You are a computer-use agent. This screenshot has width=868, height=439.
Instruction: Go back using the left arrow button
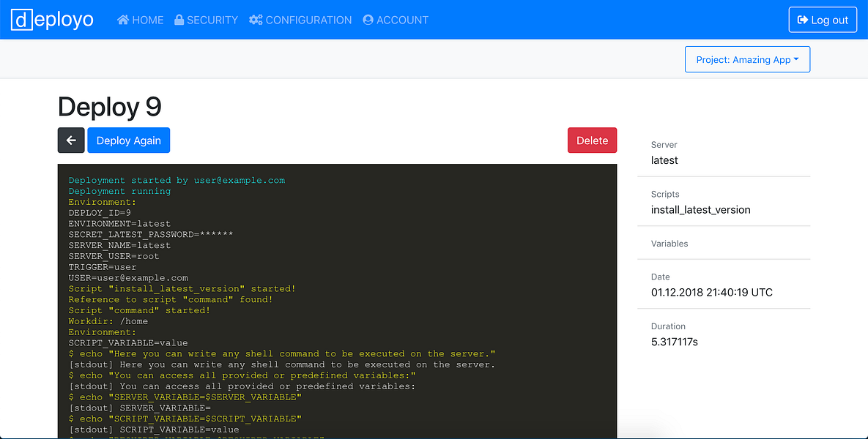click(x=71, y=140)
